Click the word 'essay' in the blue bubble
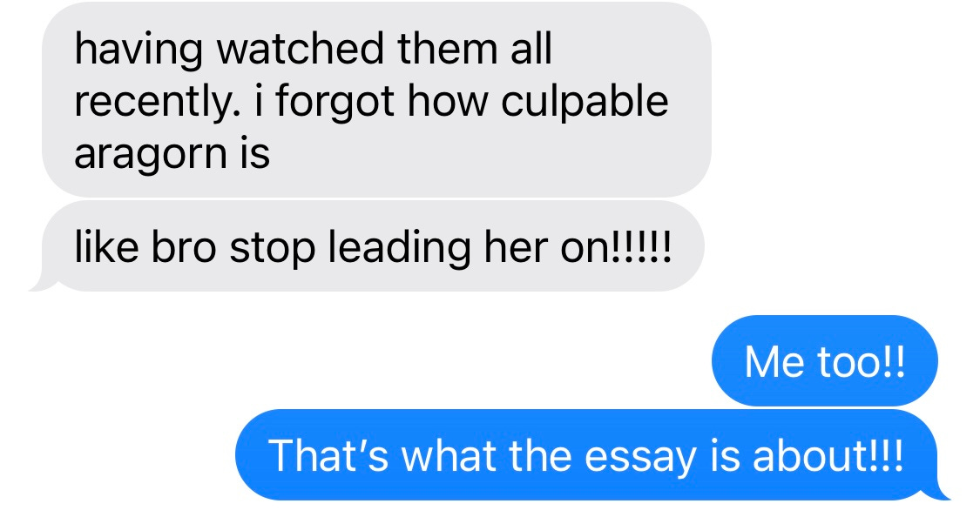980x517 pixels. (640, 457)
